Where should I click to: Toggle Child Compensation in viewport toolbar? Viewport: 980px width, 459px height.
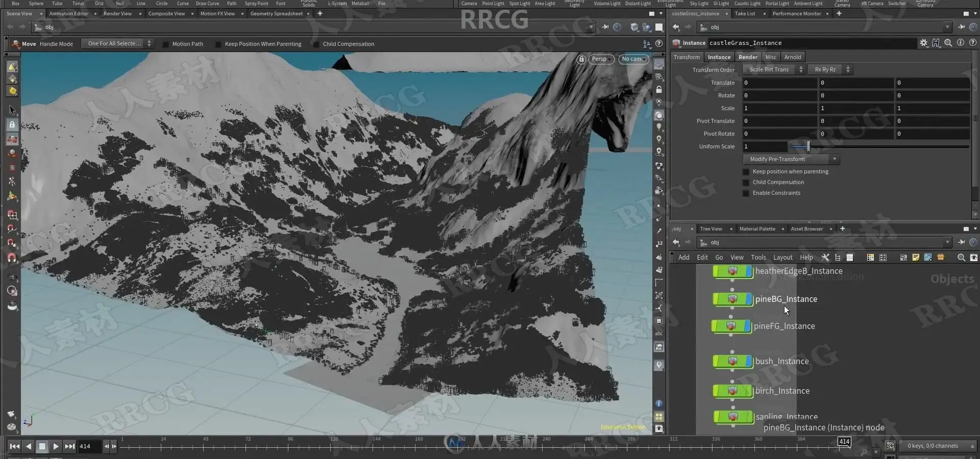point(316,44)
